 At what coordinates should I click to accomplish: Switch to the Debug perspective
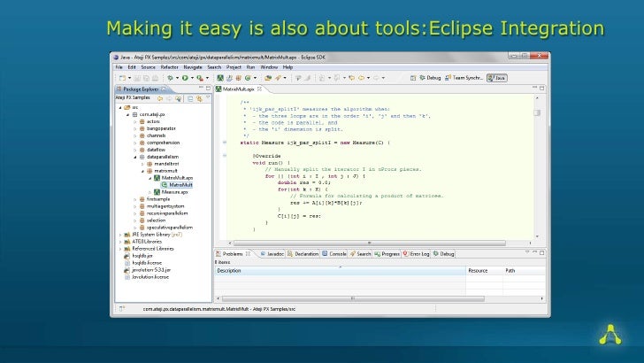(430, 78)
